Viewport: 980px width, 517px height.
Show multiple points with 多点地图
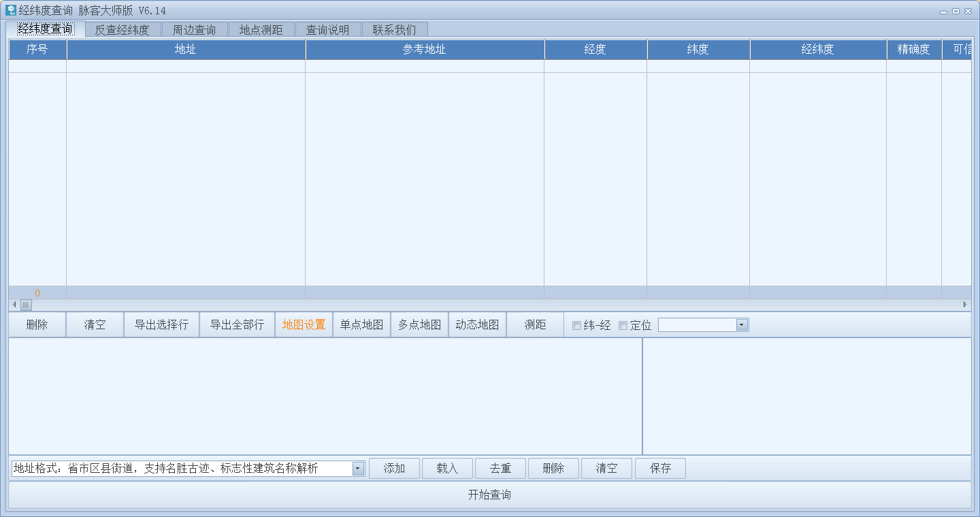pyautogui.click(x=419, y=324)
